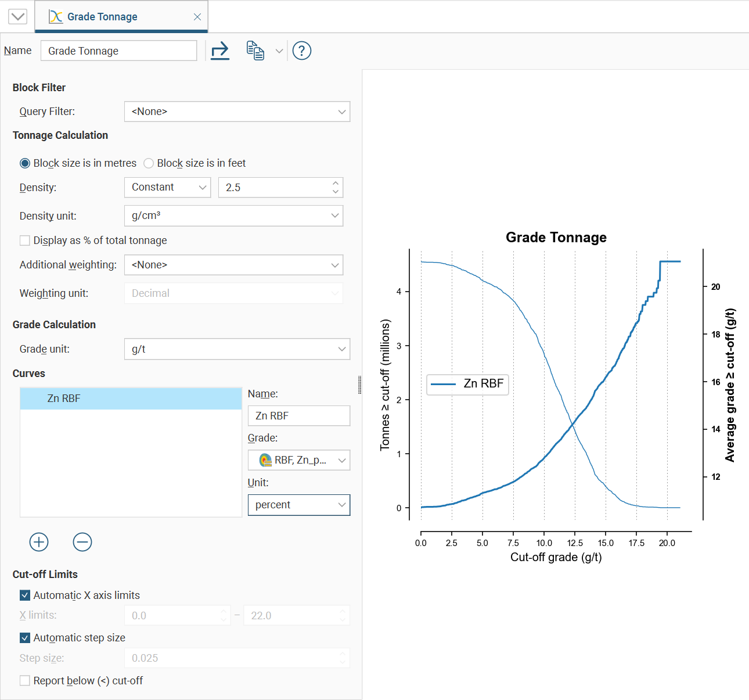The image size is (749, 700).
Task: Switch to the Grade Tonnage tab
Action: [102, 17]
